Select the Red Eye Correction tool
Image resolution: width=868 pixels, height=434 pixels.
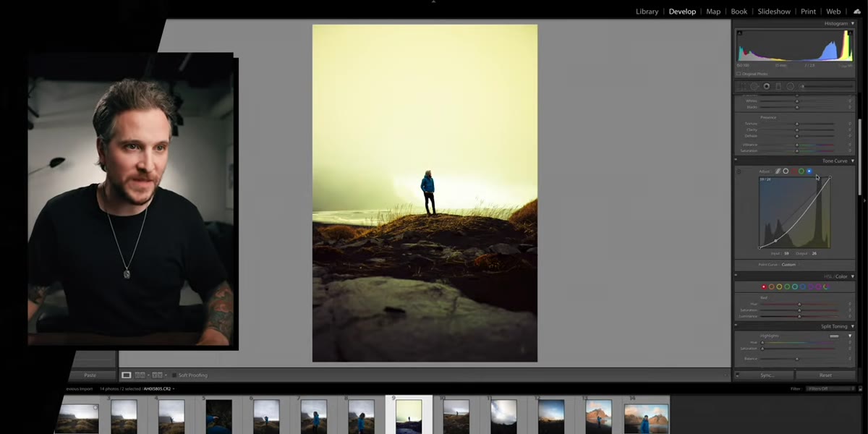pyautogui.click(x=767, y=86)
